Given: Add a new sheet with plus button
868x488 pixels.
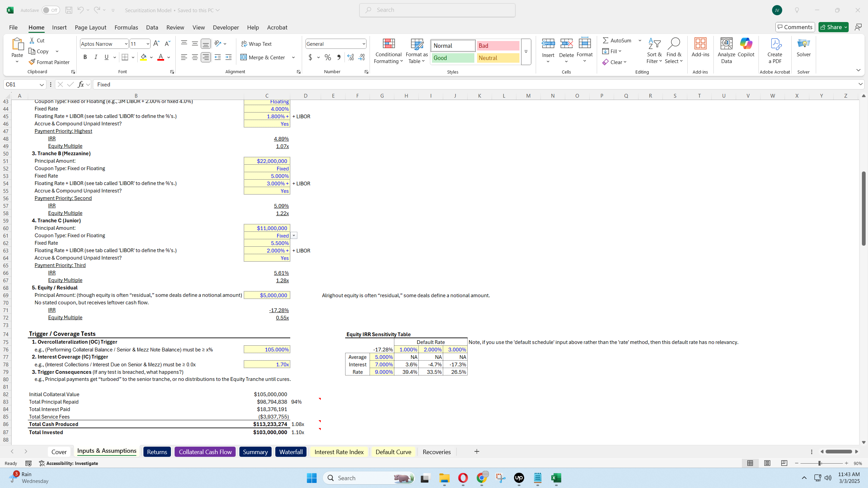Looking at the screenshot, I should click(477, 451).
